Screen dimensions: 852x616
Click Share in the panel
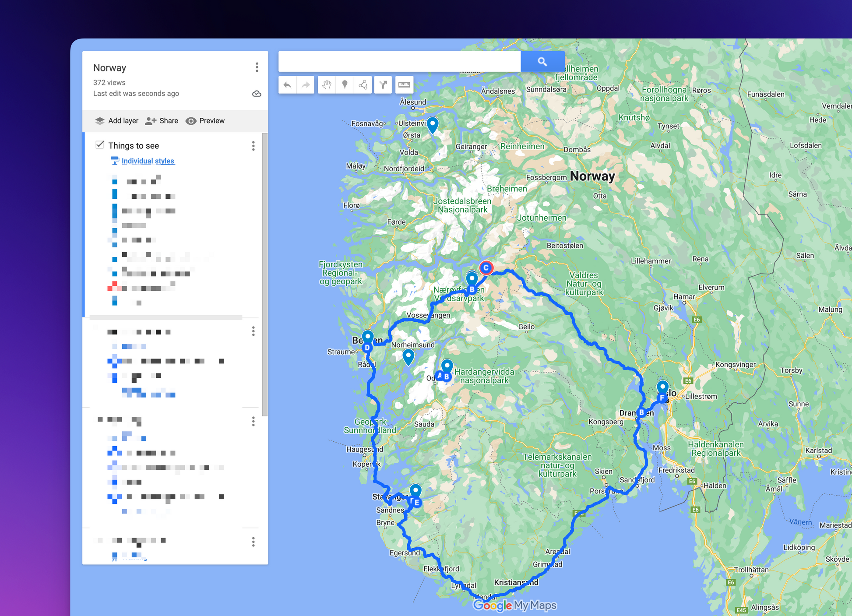coord(162,121)
